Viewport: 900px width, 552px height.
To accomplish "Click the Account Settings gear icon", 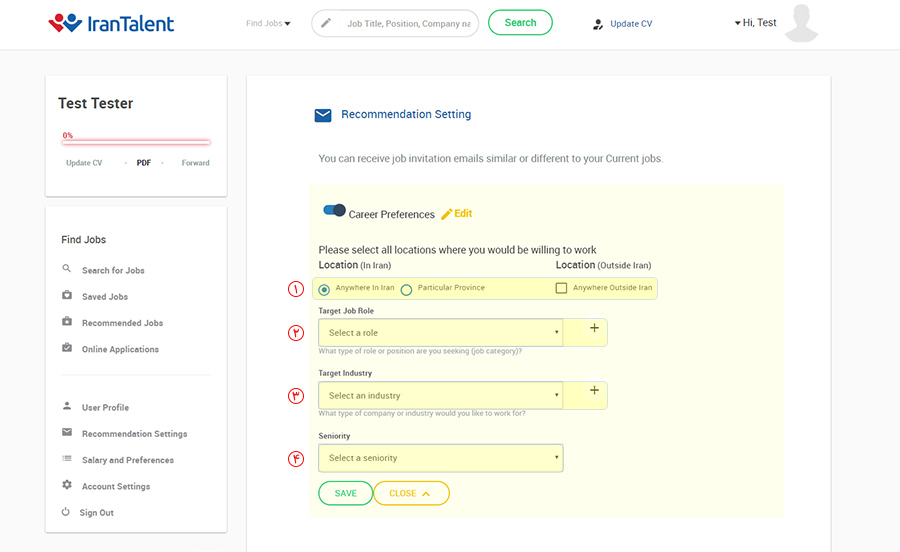I will point(67,485).
